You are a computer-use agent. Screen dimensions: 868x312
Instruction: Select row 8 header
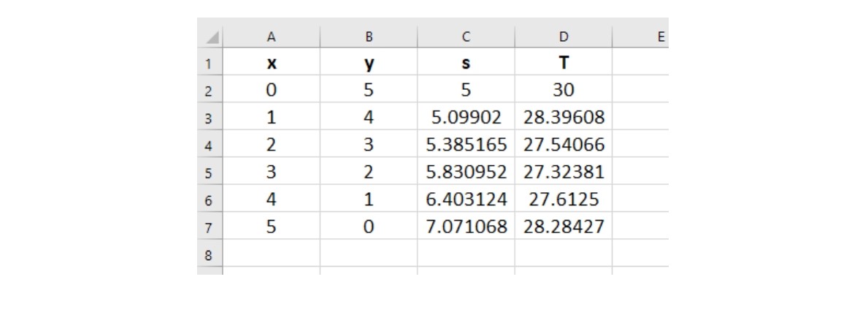pyautogui.click(x=209, y=256)
